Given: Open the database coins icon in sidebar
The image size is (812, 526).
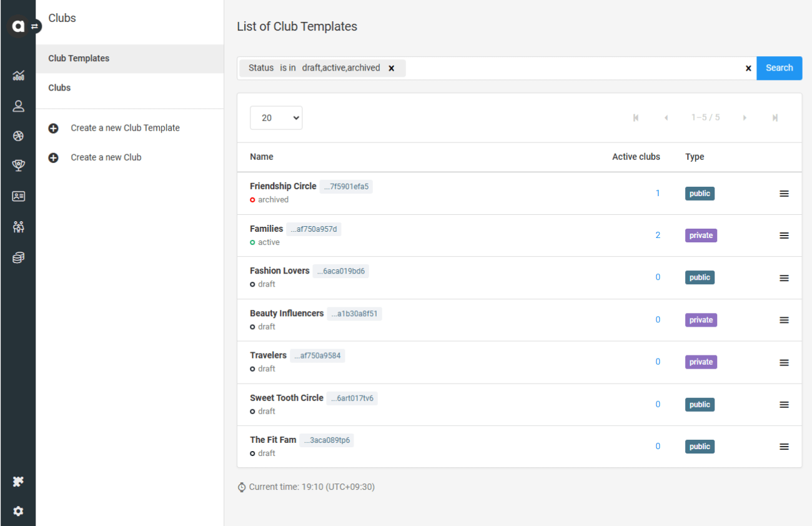Looking at the screenshot, I should coord(18,257).
